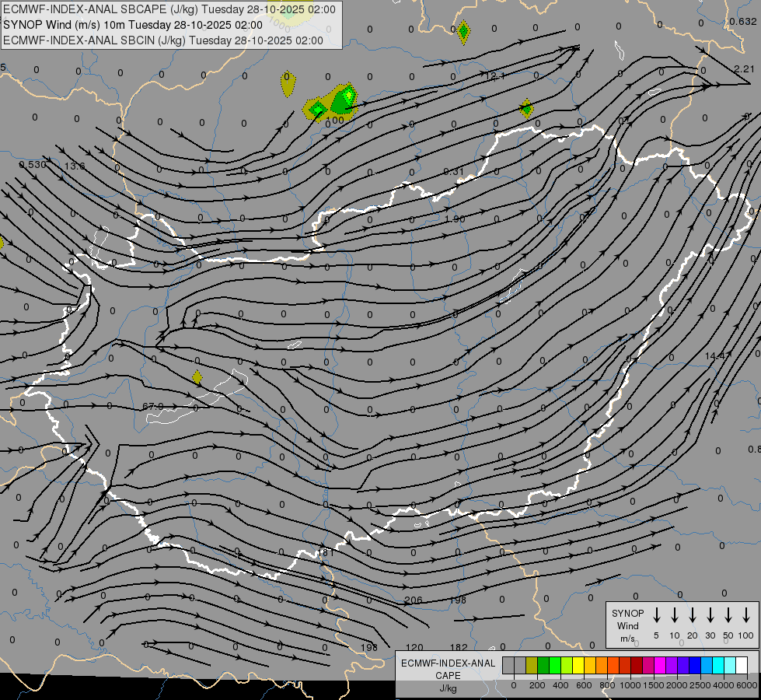Click the J/kg unit label in legend
Screen dimensions: 761x700
pyautogui.click(x=448, y=688)
